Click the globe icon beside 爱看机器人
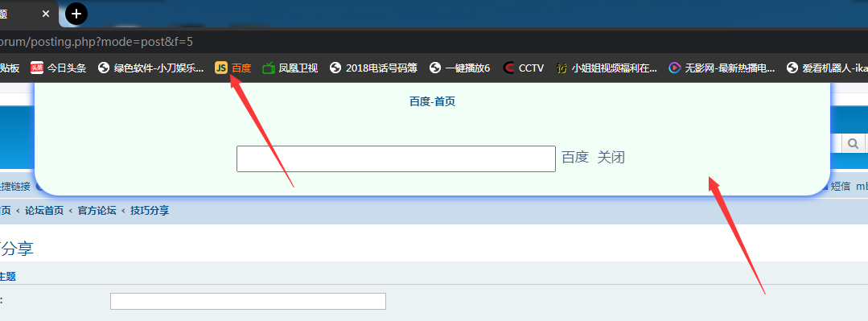The width and height of the screenshot is (868, 321). coord(792,68)
